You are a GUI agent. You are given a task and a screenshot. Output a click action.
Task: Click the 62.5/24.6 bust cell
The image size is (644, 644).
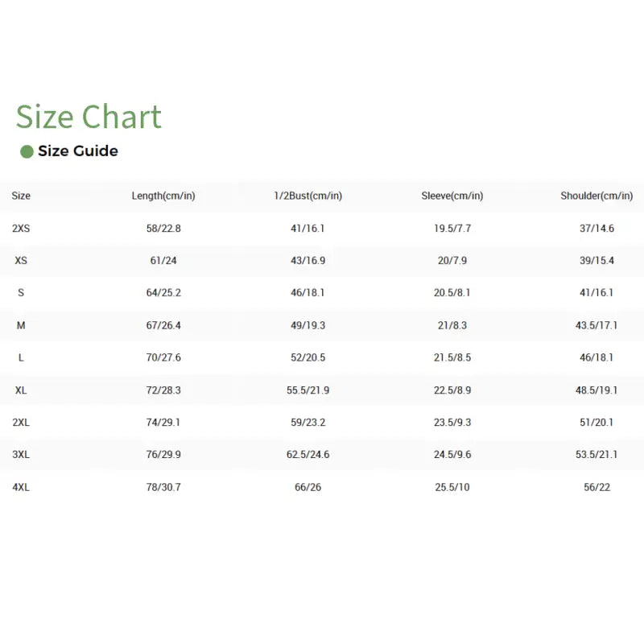[308, 455]
